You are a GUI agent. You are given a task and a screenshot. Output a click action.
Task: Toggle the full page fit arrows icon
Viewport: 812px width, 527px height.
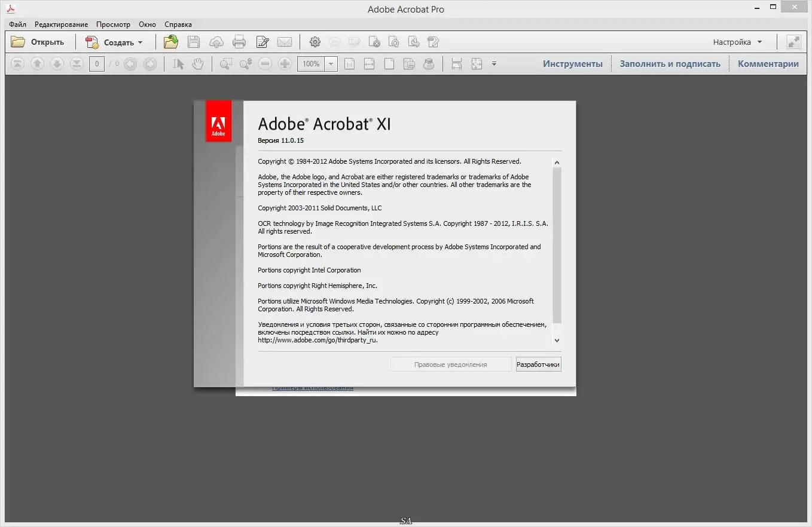click(477, 63)
